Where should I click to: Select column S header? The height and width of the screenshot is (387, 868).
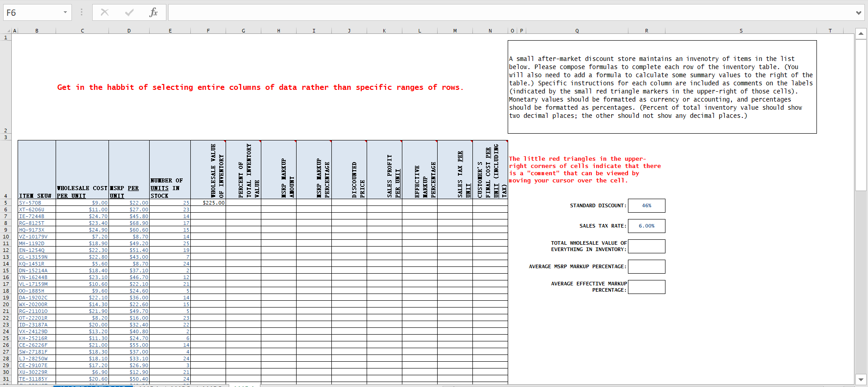(741, 31)
